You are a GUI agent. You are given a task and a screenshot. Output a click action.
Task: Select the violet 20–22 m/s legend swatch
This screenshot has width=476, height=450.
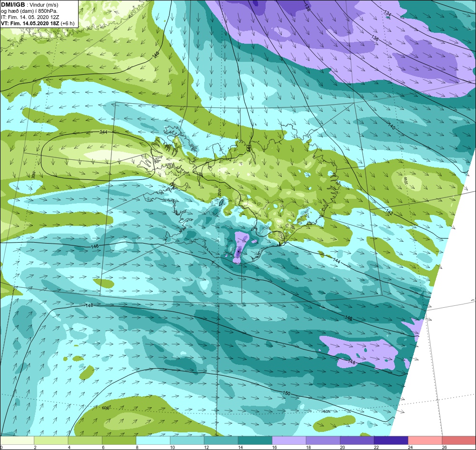357,440
